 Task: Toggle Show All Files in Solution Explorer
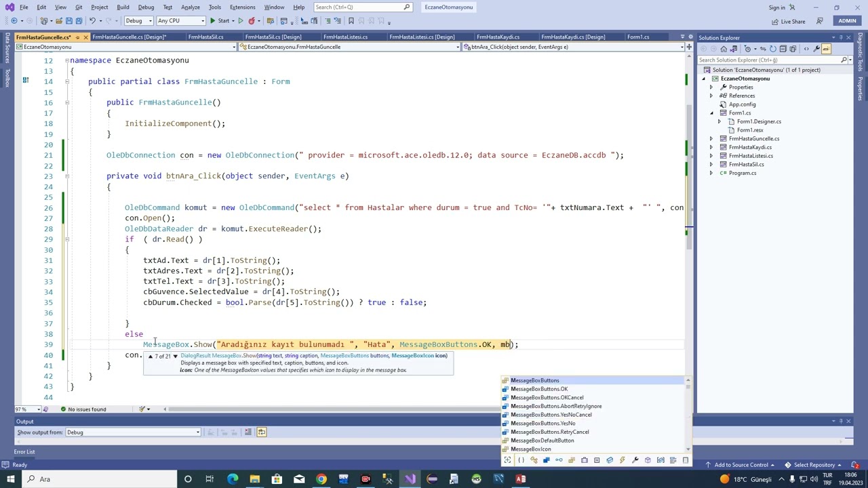(793, 49)
